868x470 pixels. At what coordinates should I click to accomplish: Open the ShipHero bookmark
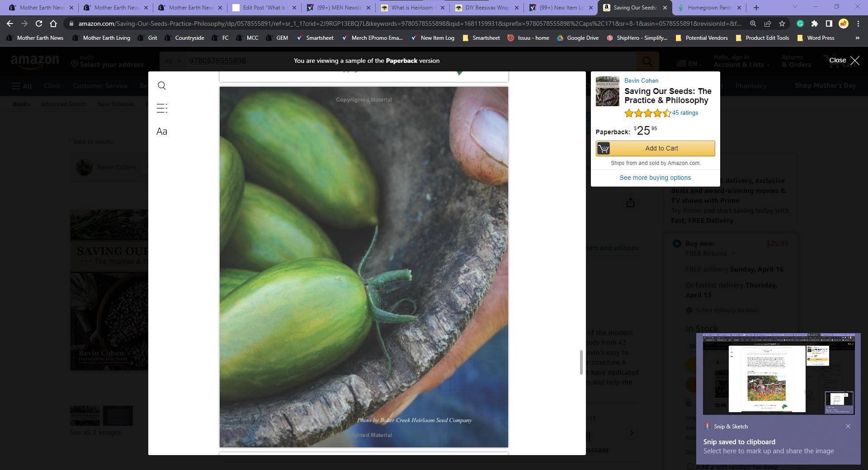637,38
